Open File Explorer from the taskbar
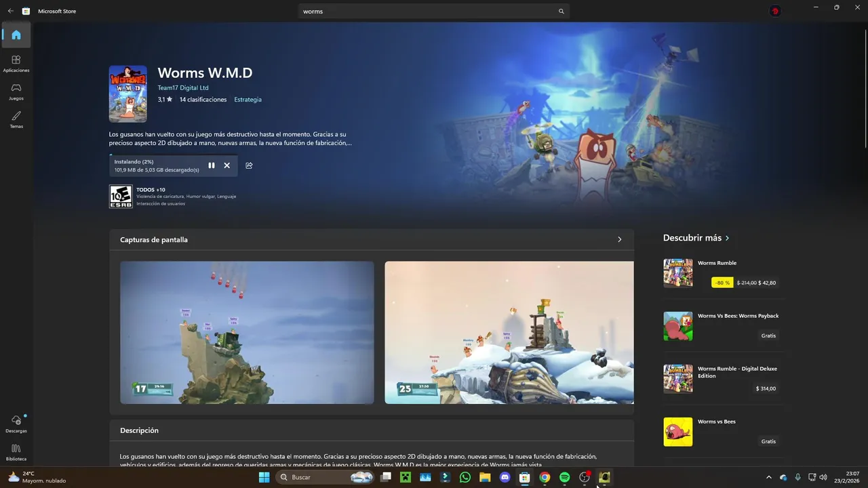The image size is (868, 488). [x=485, y=477]
